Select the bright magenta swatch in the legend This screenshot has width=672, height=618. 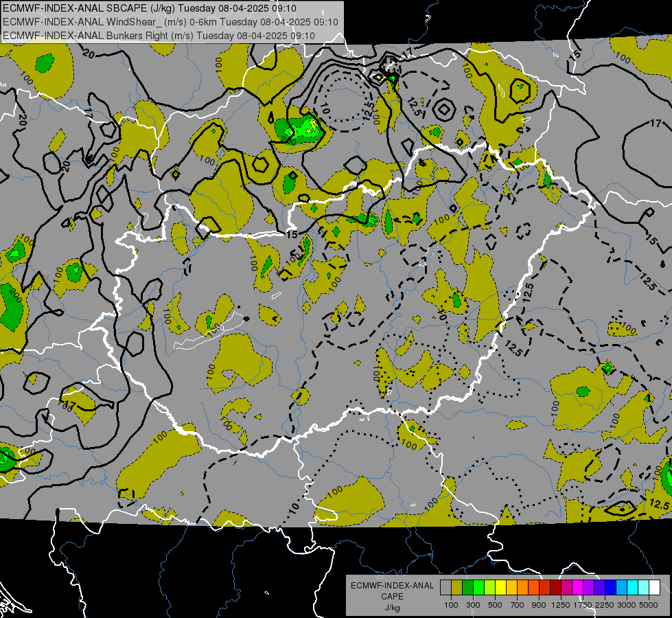[x=577, y=587]
